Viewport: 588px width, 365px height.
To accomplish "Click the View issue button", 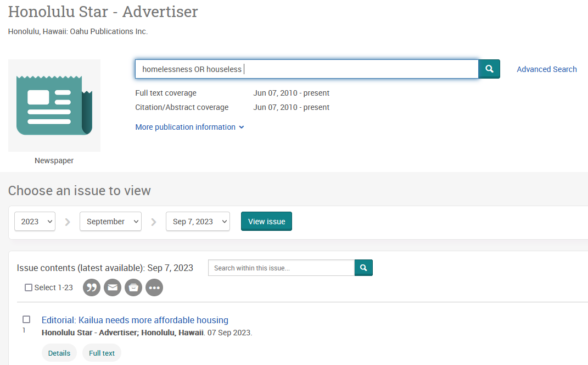I will pos(267,222).
